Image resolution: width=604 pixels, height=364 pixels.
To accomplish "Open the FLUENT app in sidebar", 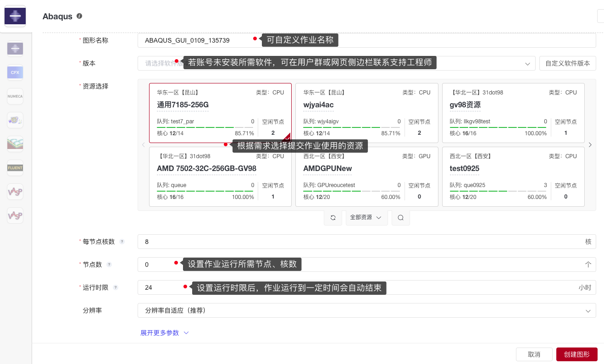I will (15, 168).
